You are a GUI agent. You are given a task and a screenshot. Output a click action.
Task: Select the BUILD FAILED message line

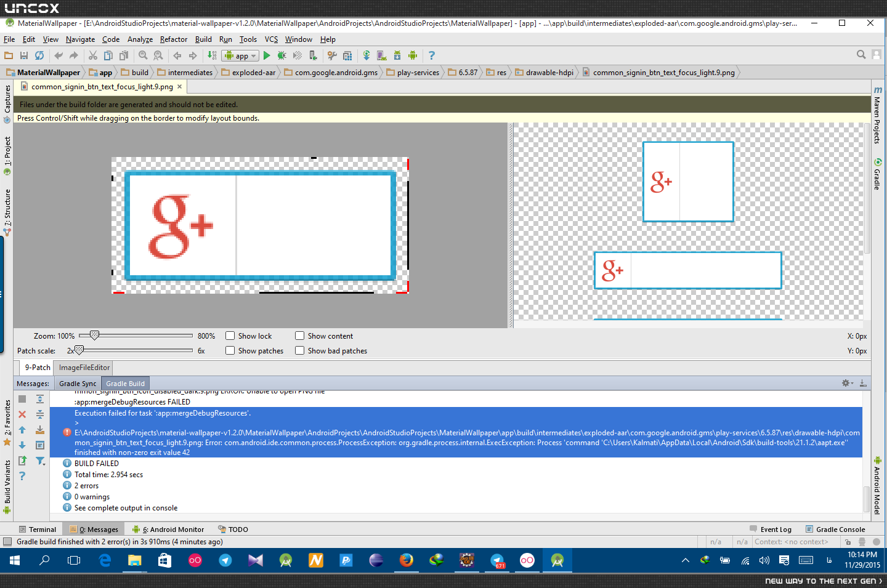point(97,464)
